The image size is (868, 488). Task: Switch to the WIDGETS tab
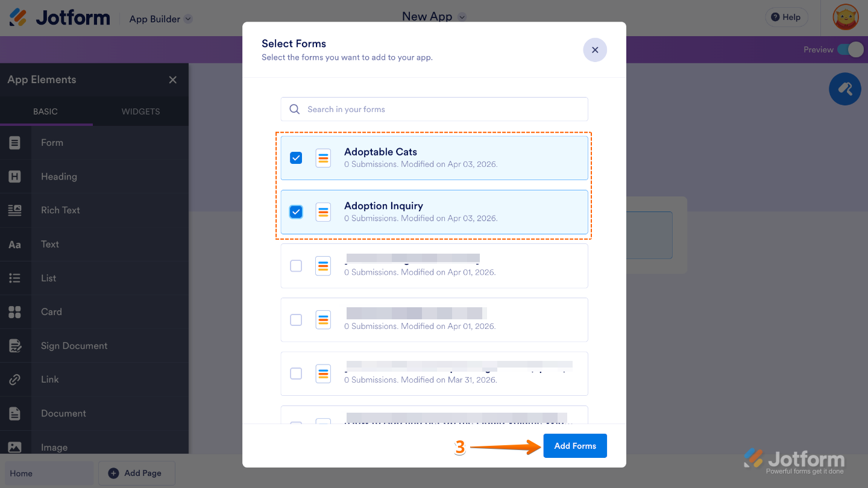(140, 111)
